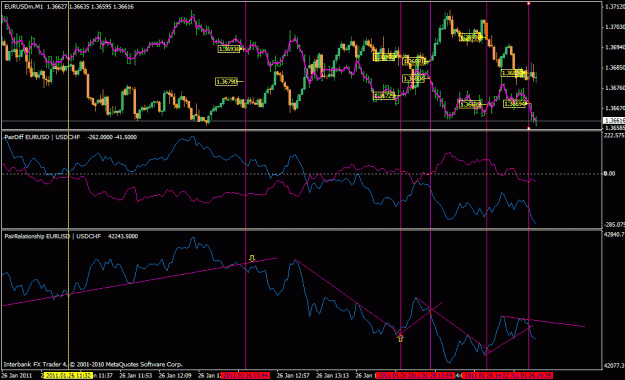Select the 1.36790 price label on chart
Screen dimensions: 625x380
click(x=226, y=82)
